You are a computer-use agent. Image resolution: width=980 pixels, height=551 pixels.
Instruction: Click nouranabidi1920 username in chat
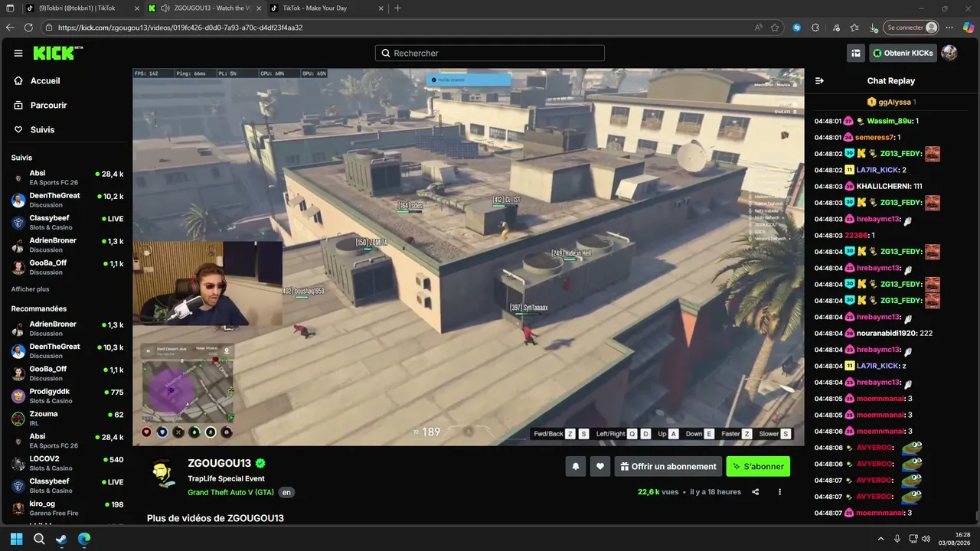(x=887, y=334)
